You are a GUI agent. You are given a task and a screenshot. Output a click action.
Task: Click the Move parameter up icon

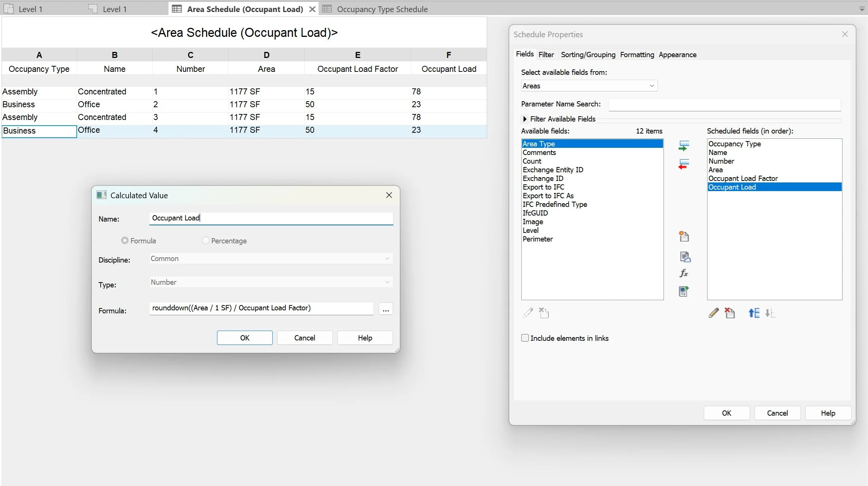pyautogui.click(x=754, y=313)
